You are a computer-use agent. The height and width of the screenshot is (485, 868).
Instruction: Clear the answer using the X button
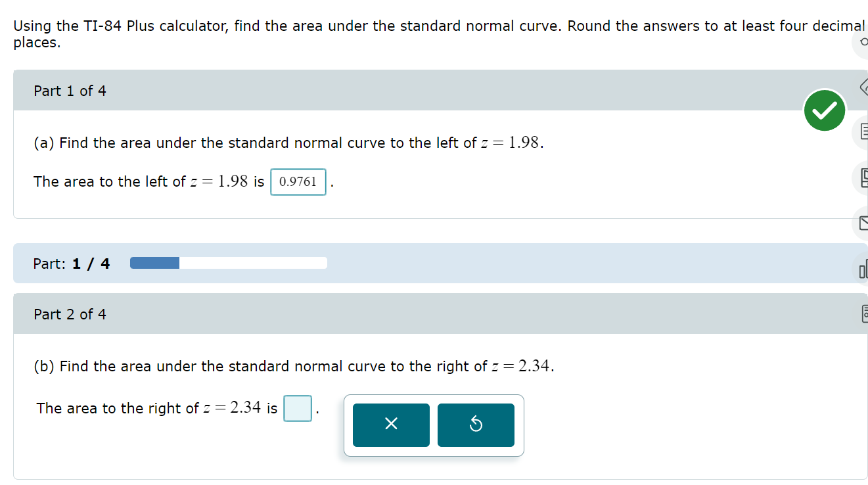[391, 425]
